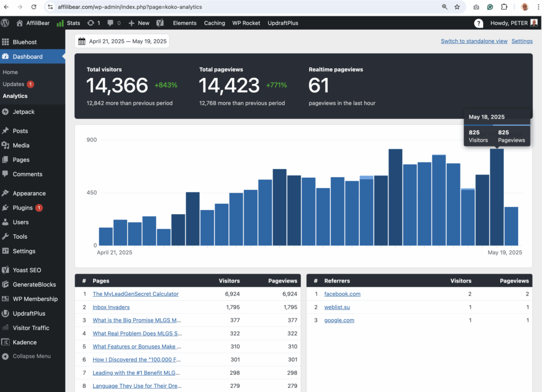Open UpdraftPlus in the sidebar
542x392 pixels.
[x=32, y=314]
